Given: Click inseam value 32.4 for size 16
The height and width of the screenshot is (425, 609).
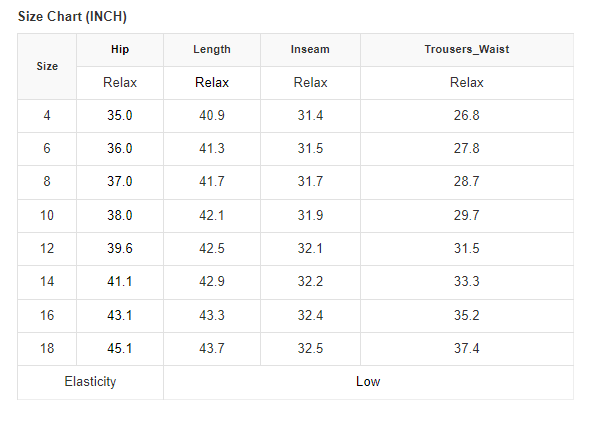Looking at the screenshot, I should click(x=310, y=315).
